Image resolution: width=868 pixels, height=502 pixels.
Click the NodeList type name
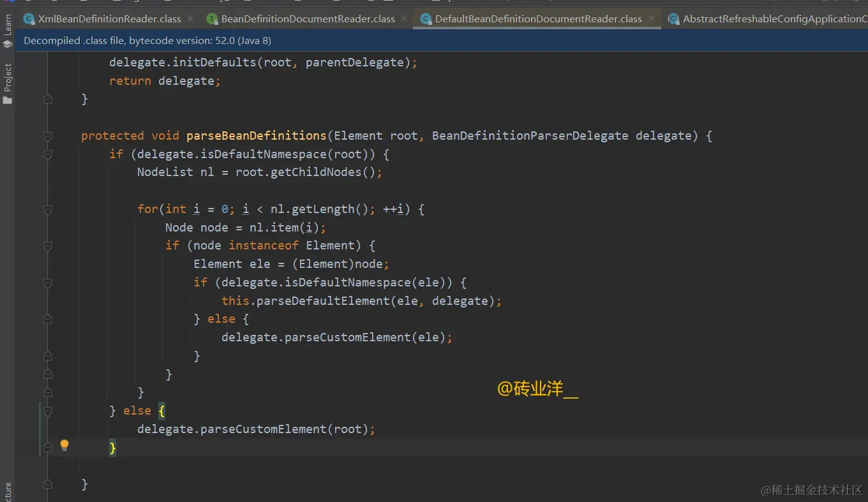click(x=165, y=172)
